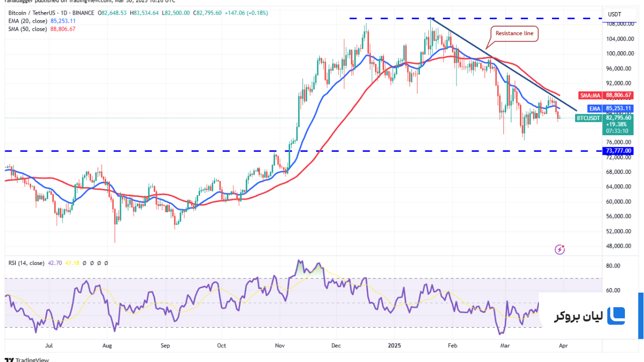Click the open price O82,648.53
Screen dimensions: 644x362
113,12
